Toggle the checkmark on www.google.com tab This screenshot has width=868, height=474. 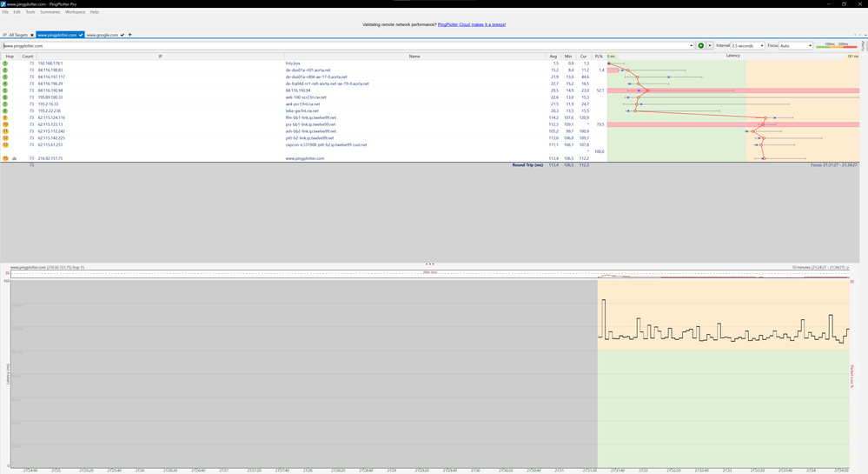click(x=123, y=35)
